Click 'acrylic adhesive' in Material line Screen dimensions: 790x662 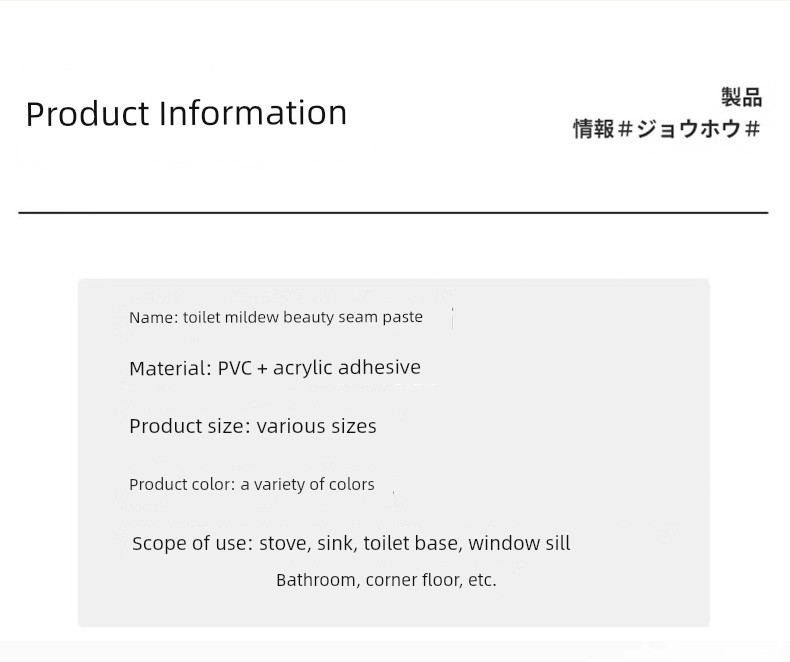coord(347,368)
